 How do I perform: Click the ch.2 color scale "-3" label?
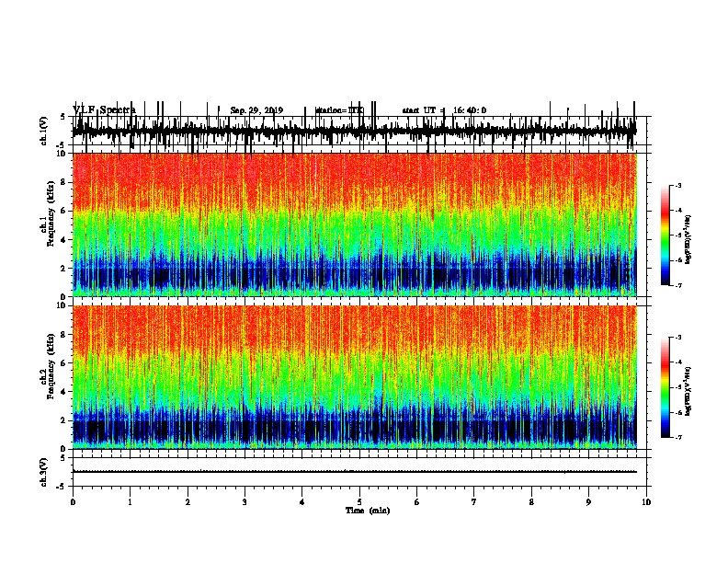click(x=677, y=338)
